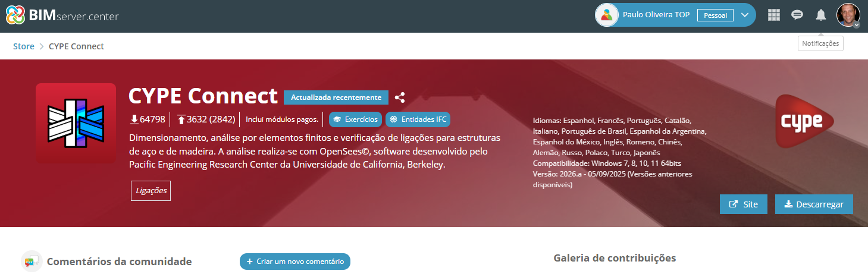Expand the Paulo Oliveira TOP account dropdown
Image resolution: width=868 pixels, height=274 pixels.
tap(744, 15)
